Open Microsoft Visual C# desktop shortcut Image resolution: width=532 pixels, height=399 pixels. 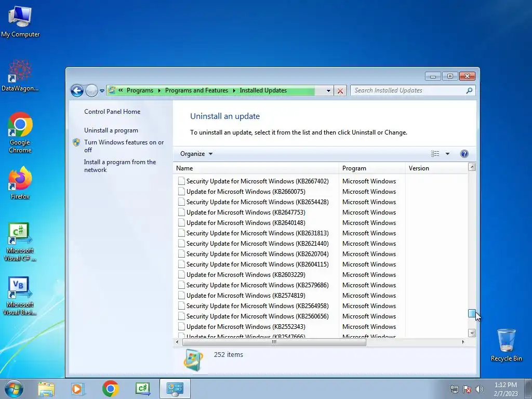[x=20, y=242]
